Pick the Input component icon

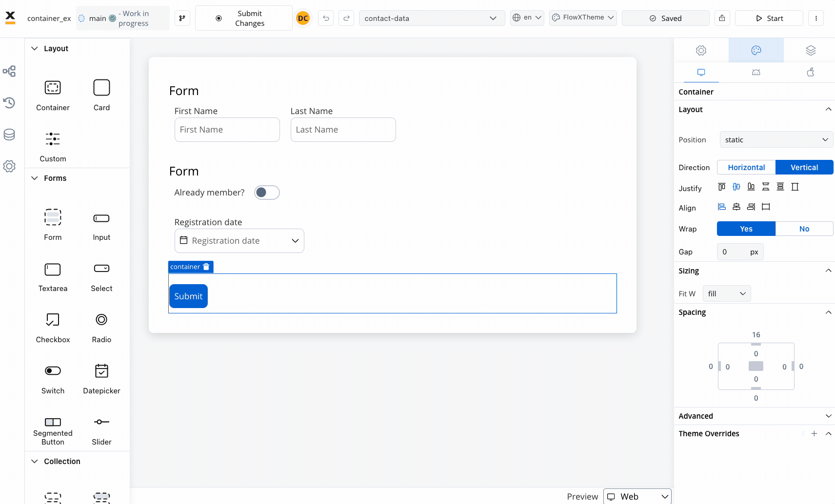point(101,218)
